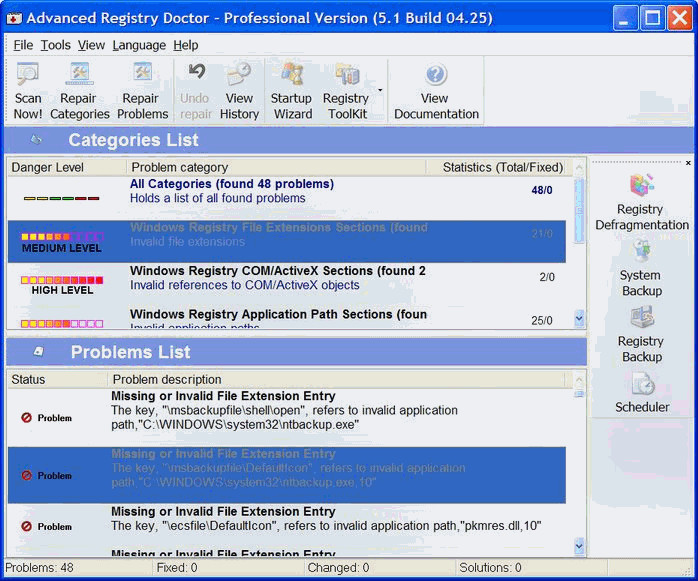
Task: Click down arrow of Categories List scrollbar
Action: [579, 318]
